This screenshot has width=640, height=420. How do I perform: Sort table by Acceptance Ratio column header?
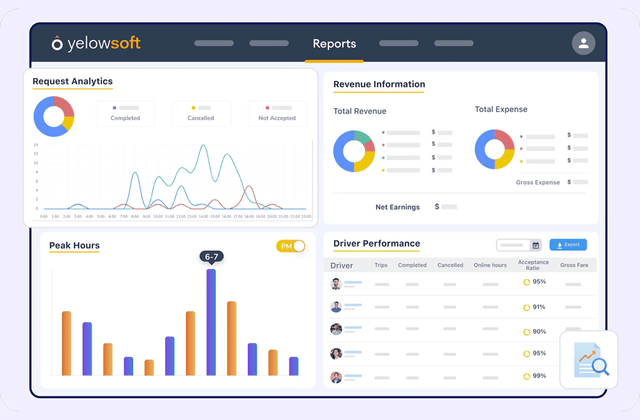[533, 266]
